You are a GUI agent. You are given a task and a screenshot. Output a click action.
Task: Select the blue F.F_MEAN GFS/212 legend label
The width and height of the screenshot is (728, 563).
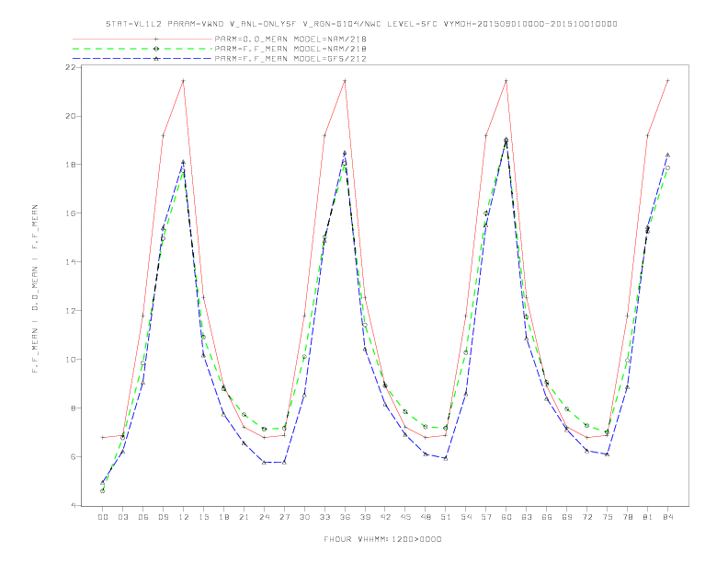coord(290,59)
